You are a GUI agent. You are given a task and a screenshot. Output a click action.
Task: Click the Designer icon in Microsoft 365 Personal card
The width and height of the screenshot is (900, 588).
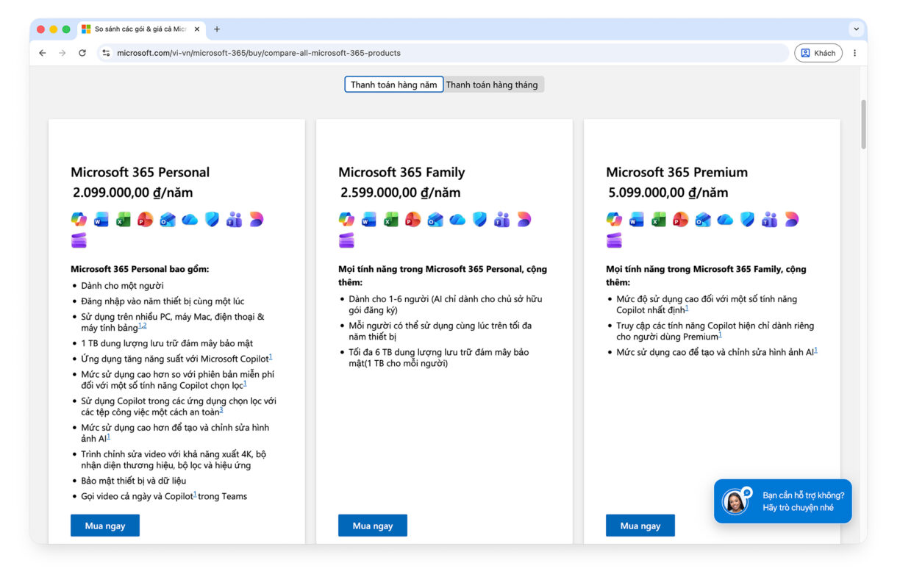pos(256,219)
